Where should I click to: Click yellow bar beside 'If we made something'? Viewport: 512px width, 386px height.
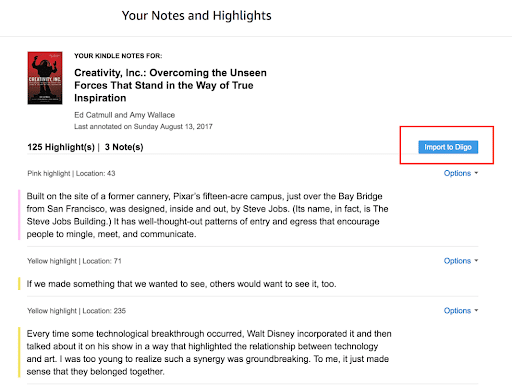coord(19,284)
